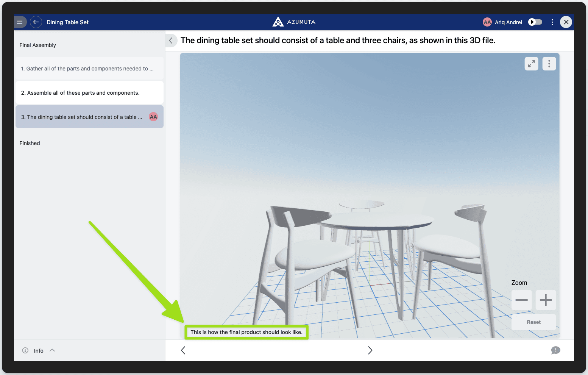Go to the previous step arrow
The image size is (588, 375).
[x=183, y=350]
